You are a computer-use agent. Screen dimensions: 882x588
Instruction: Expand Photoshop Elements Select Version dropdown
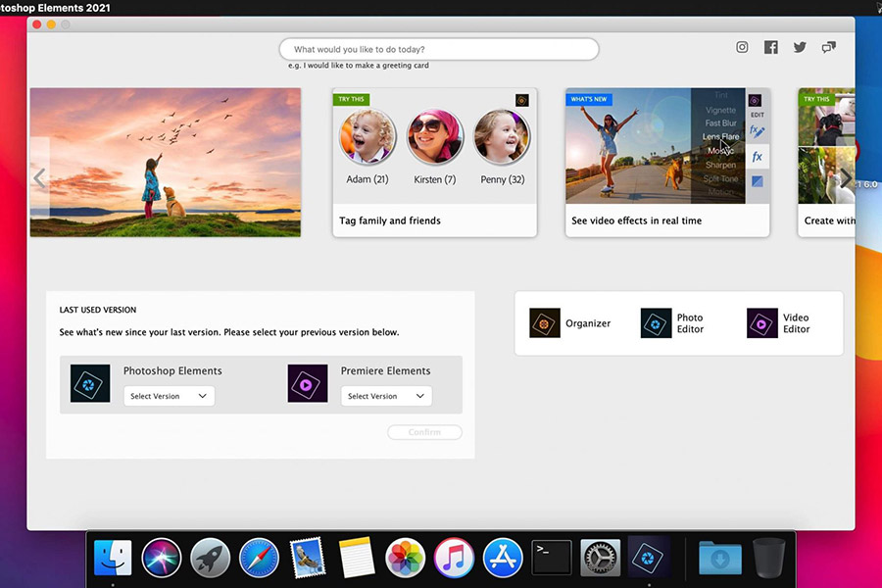coord(169,396)
